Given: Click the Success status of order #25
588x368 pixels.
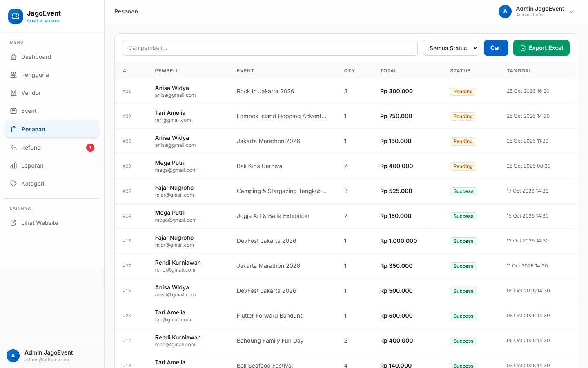Looking at the screenshot, I should point(463,191).
